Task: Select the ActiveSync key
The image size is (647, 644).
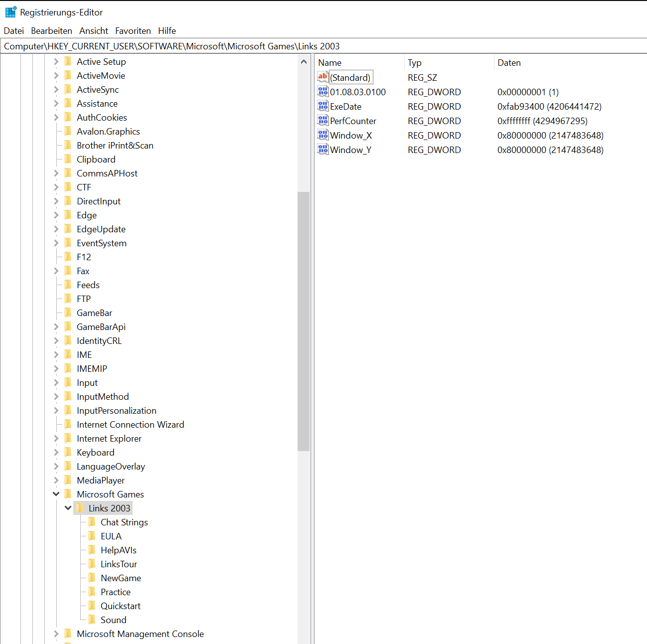Action: click(x=98, y=89)
